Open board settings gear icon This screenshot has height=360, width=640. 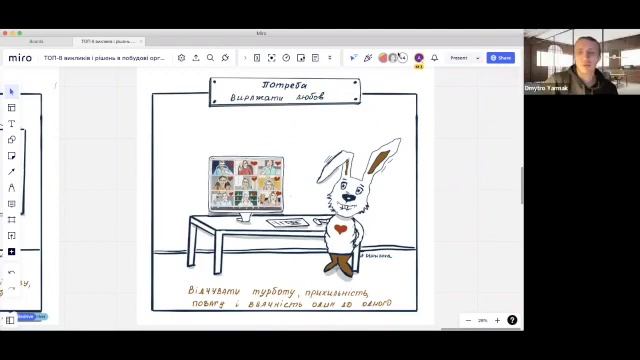coord(182,58)
